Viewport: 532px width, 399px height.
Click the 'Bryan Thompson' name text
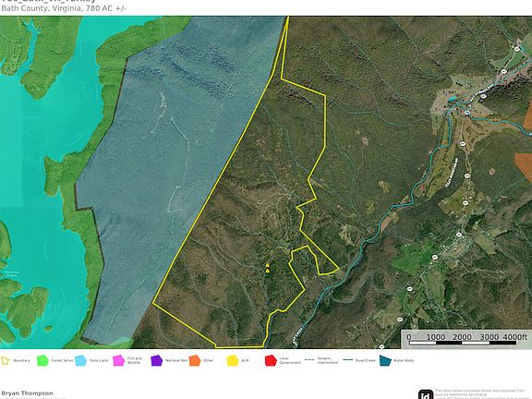pos(27,393)
